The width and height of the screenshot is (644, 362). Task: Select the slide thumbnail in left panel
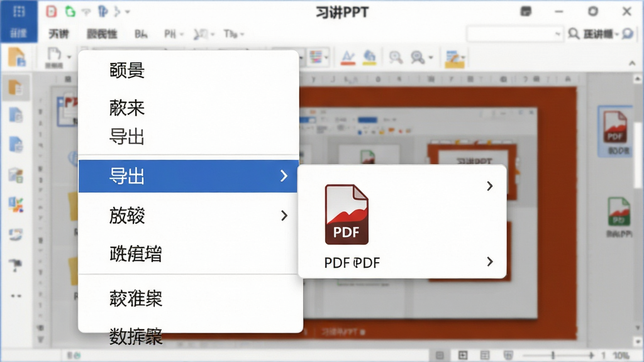pos(68,111)
